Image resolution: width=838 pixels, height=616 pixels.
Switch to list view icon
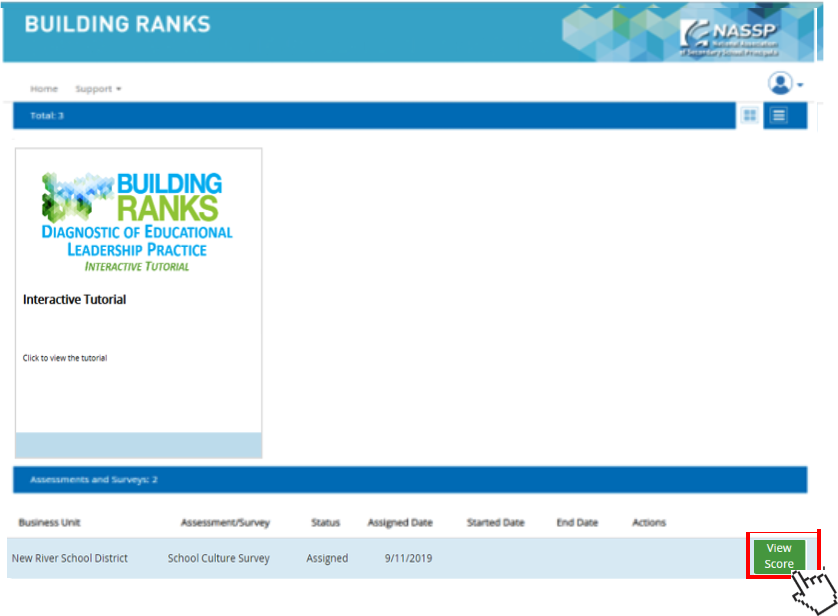coord(779,115)
